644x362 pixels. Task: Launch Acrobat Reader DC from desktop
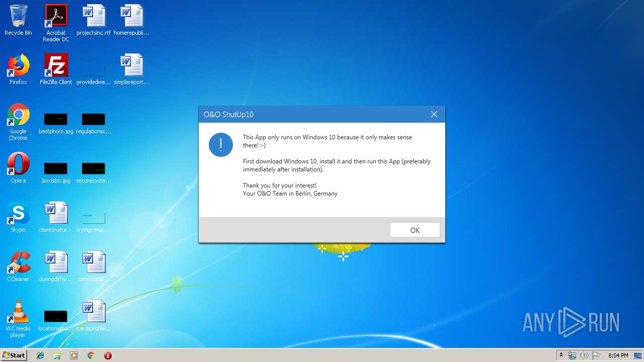[x=56, y=23]
